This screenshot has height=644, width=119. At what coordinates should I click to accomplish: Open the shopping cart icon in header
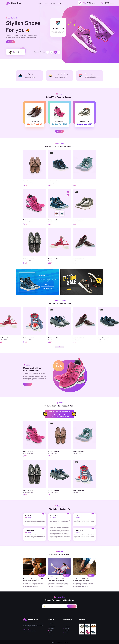(80, 3)
